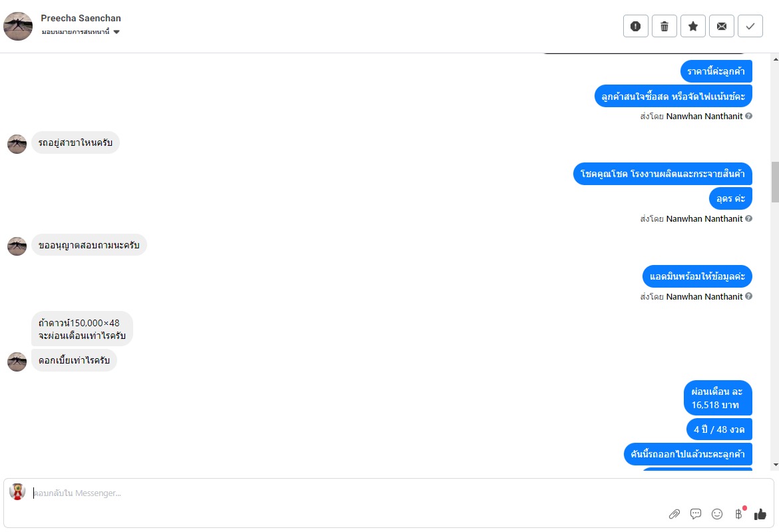Star this conversation as follow-up
This screenshot has width=779, height=532.
coord(692,26)
